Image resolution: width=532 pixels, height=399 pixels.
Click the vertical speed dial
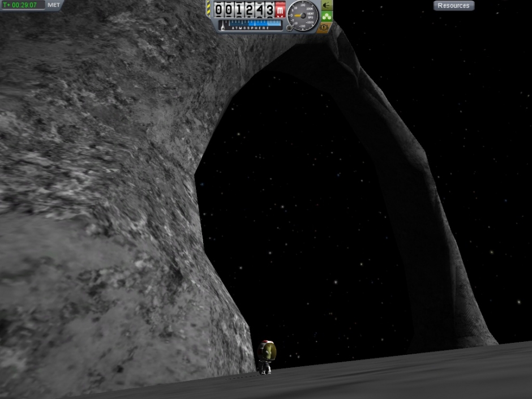tap(303, 16)
